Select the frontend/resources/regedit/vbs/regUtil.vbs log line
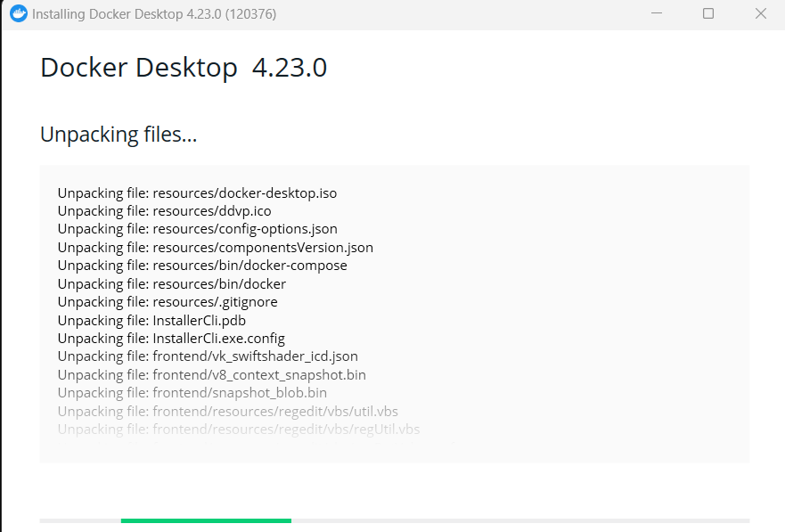This screenshot has height=532, width=785. click(239, 430)
